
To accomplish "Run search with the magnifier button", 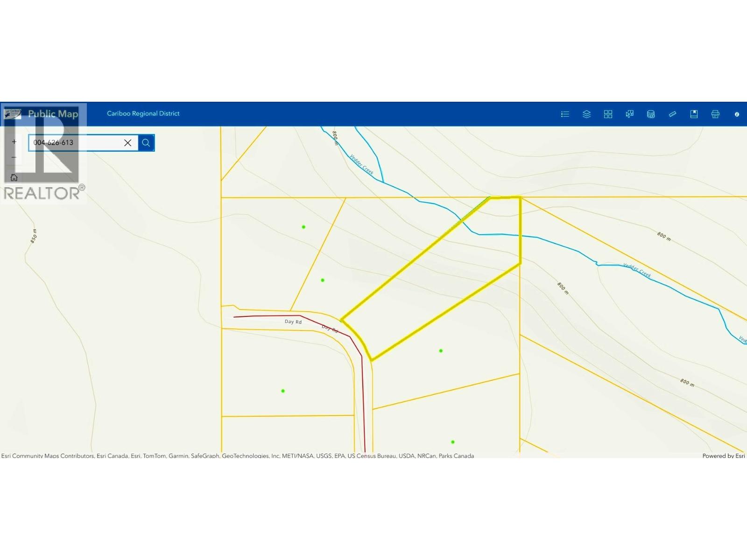I will point(146,143).
